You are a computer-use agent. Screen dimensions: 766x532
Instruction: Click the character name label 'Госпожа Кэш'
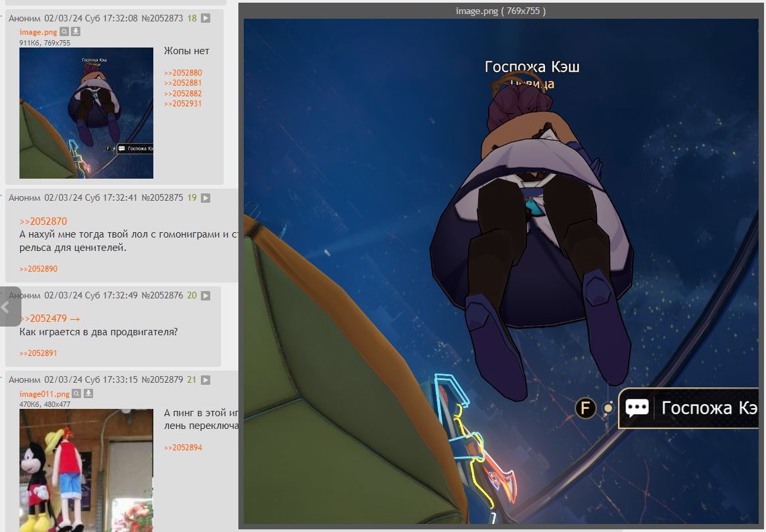(532, 67)
